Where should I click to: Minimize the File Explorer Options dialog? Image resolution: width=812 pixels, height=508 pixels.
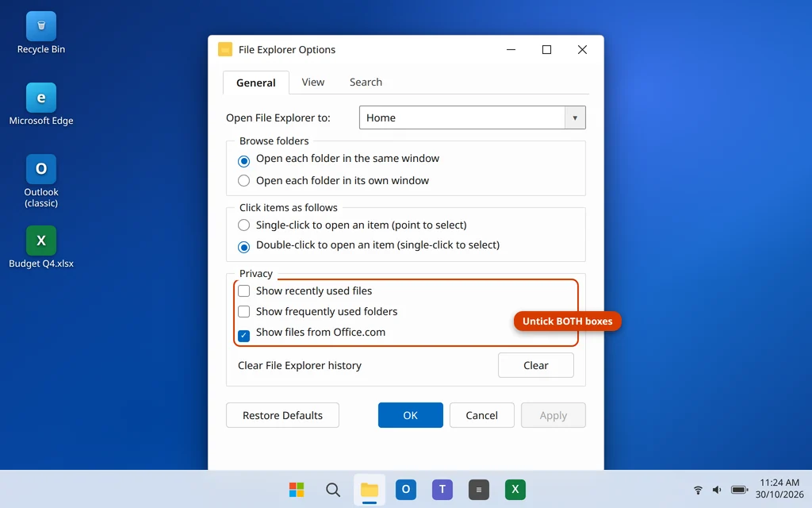pyautogui.click(x=511, y=50)
